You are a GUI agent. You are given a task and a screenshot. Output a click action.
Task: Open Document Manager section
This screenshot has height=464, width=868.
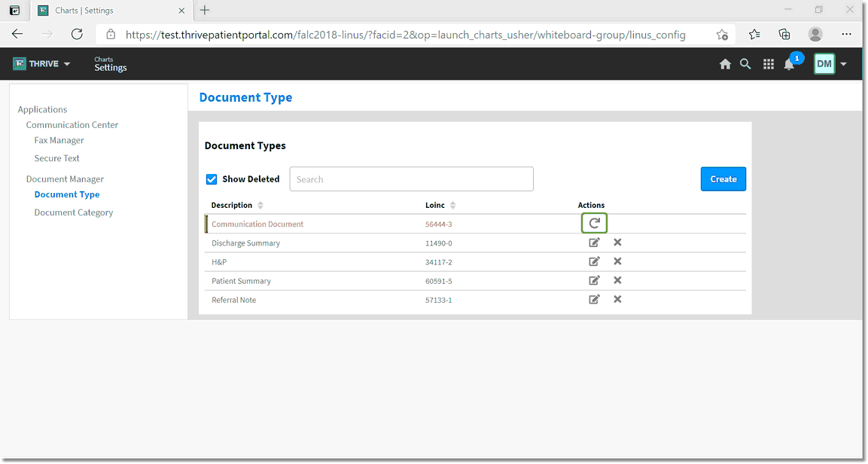point(65,179)
